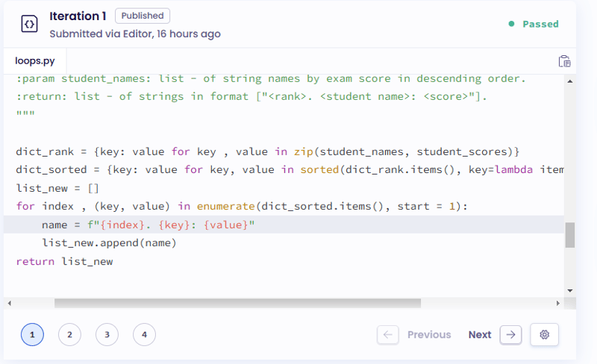Copy code with the clipboard icon
This screenshot has height=364, width=597.
tap(564, 61)
